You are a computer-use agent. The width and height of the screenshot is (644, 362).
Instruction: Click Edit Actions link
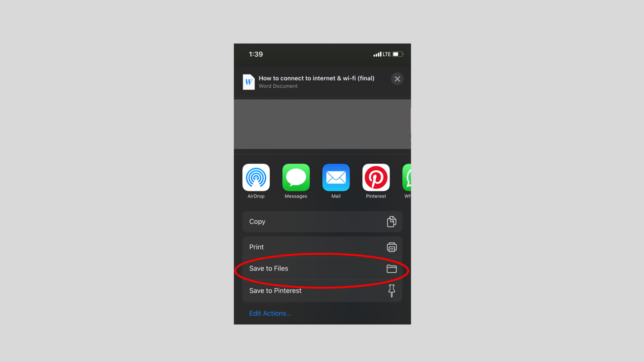pyautogui.click(x=270, y=313)
